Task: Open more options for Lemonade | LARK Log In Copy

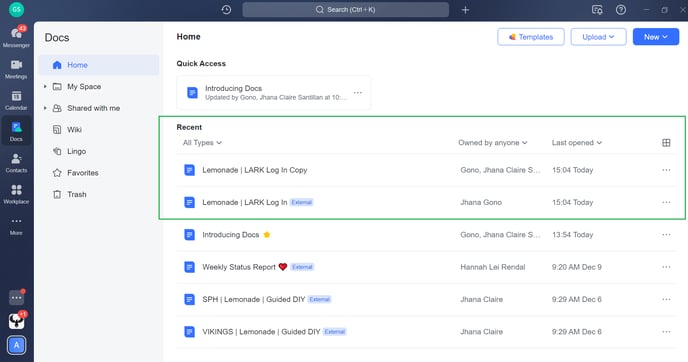Action: coord(666,170)
